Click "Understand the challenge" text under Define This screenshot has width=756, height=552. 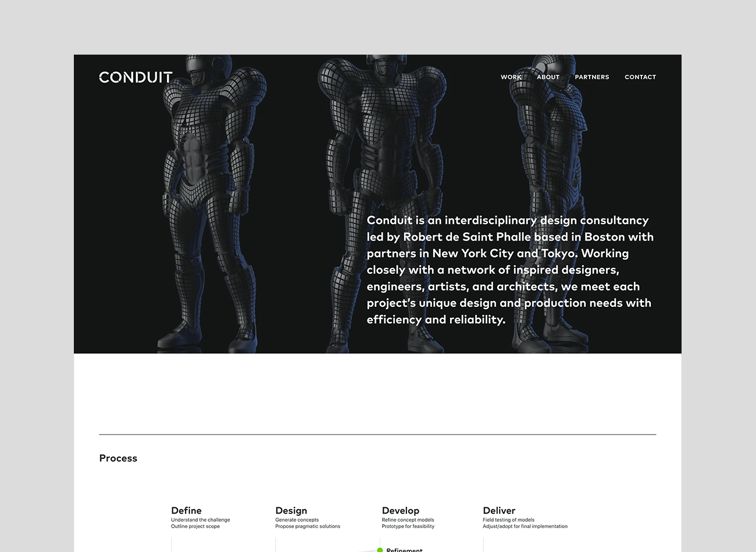[x=200, y=520]
